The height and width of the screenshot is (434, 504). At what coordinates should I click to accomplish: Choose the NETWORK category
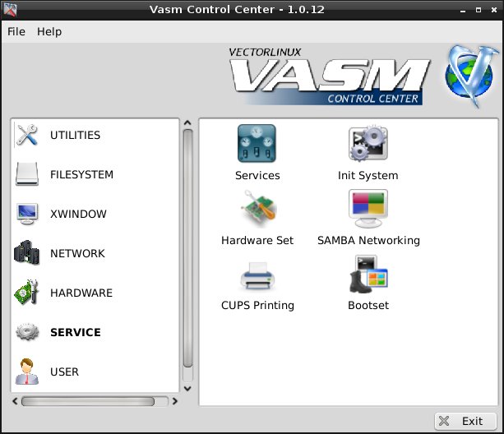77,254
